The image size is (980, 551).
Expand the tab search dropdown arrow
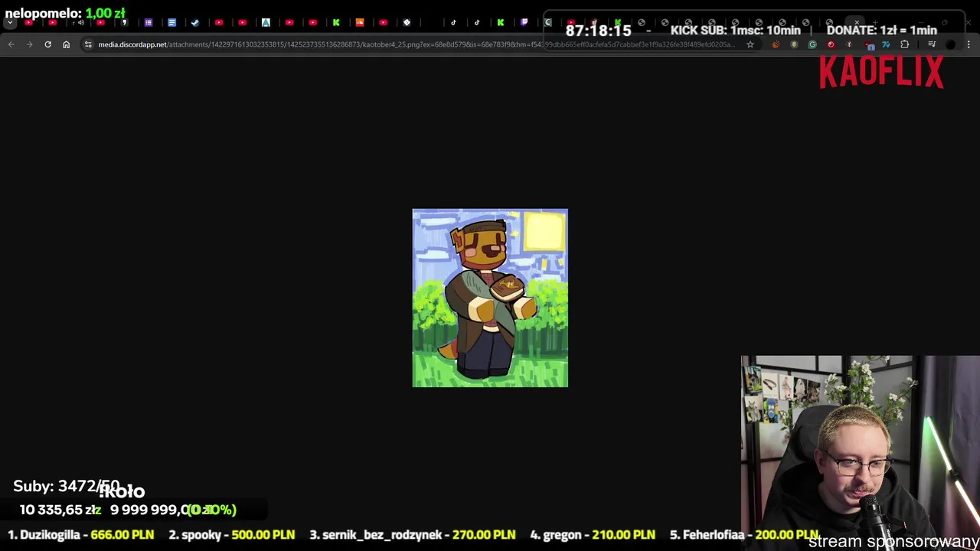coord(10,22)
